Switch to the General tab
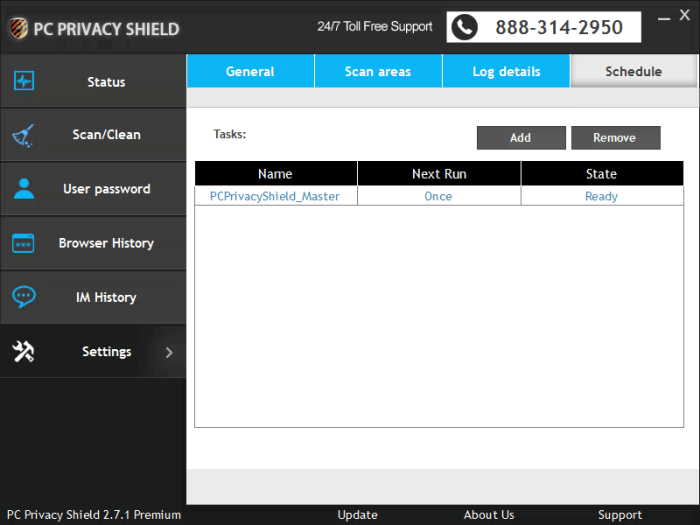 (250, 71)
